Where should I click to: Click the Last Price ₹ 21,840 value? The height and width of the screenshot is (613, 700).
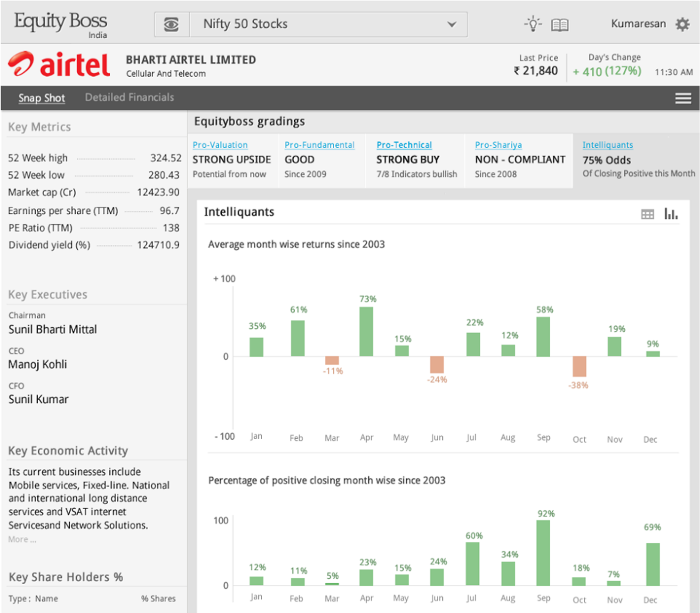(536, 71)
